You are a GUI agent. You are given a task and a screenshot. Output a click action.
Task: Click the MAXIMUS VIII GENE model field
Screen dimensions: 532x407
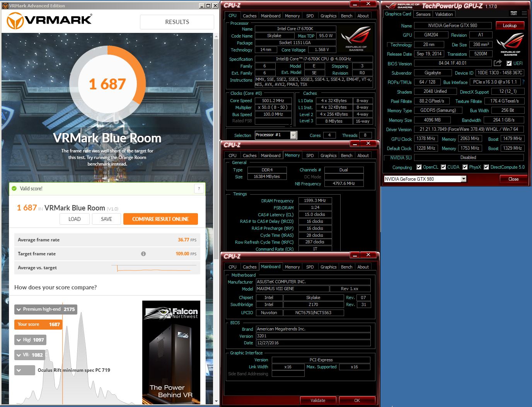[x=292, y=289]
